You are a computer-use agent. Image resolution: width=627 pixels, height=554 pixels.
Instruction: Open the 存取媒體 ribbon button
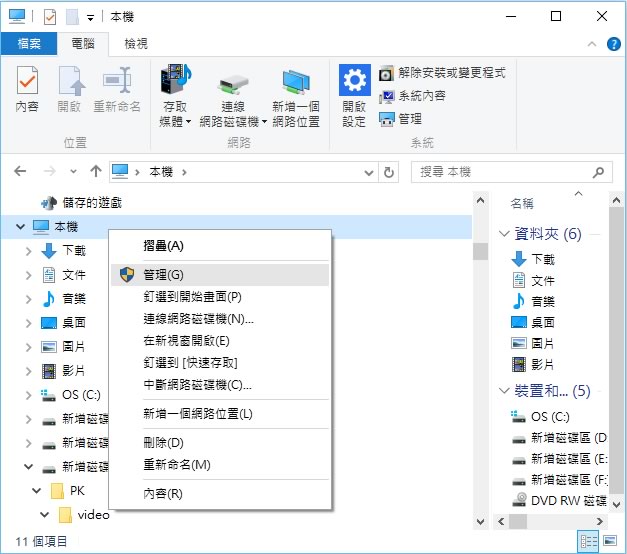[175, 95]
